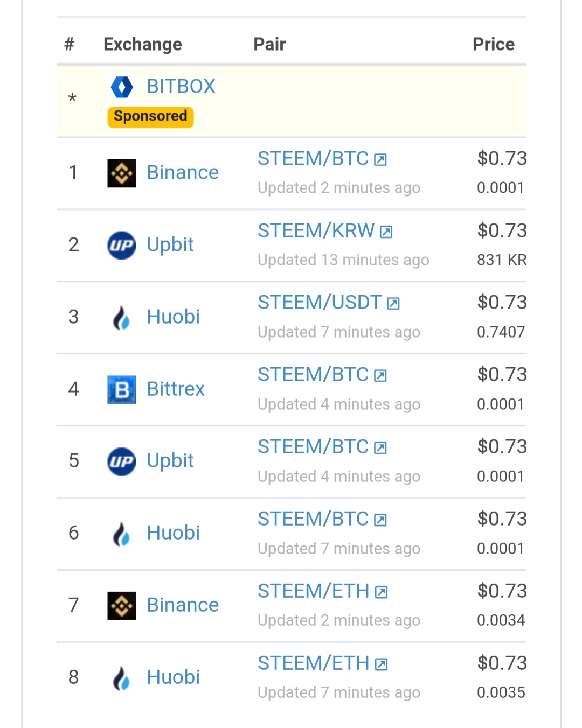Open Binance STEEM/ETH pair link

[x=314, y=591]
